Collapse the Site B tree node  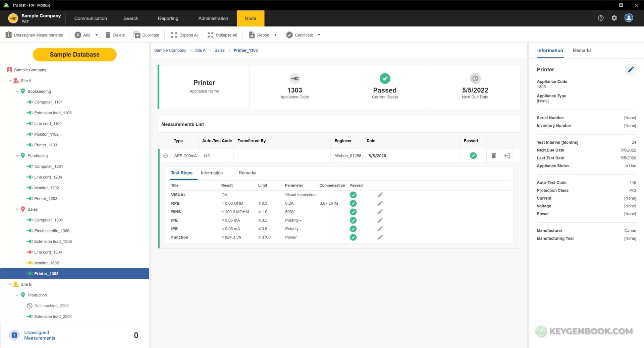(x=10, y=284)
